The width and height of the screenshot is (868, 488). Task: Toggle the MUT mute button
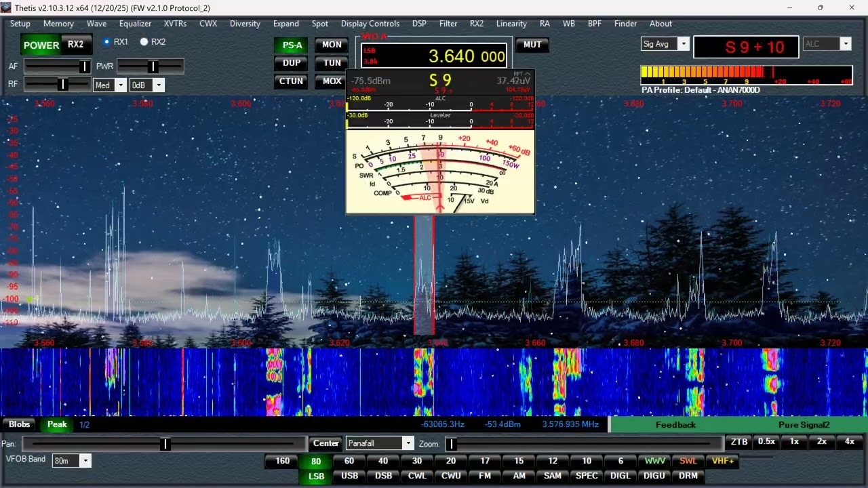click(532, 45)
